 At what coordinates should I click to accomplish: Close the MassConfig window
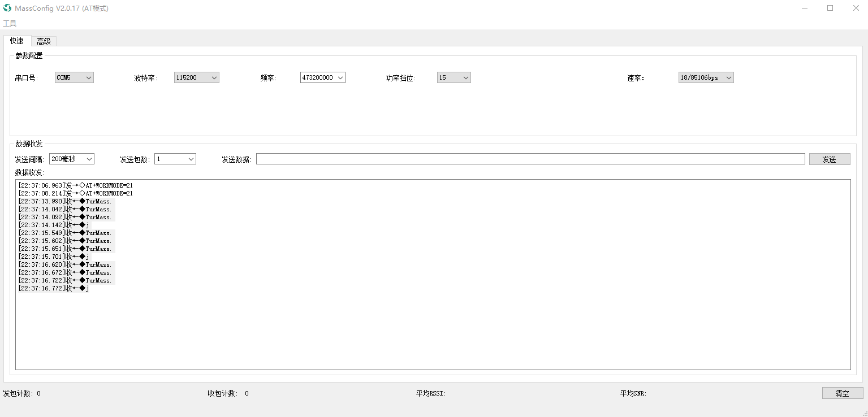[856, 8]
